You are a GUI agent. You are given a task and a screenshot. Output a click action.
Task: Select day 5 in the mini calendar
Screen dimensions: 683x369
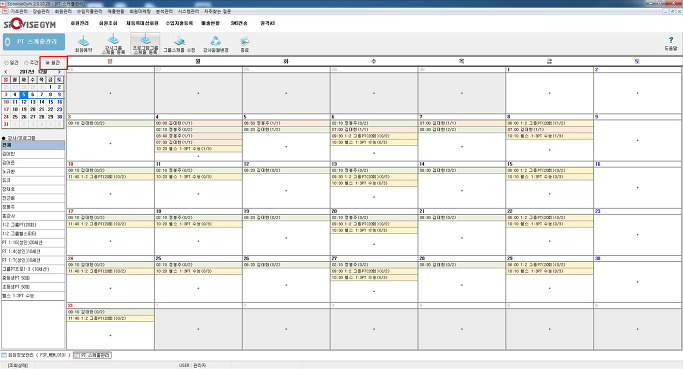[x=24, y=95]
